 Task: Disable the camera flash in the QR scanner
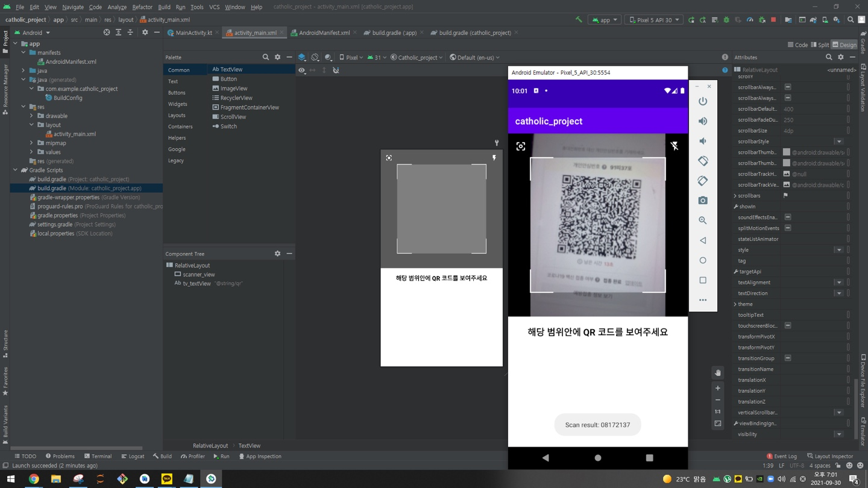point(675,146)
